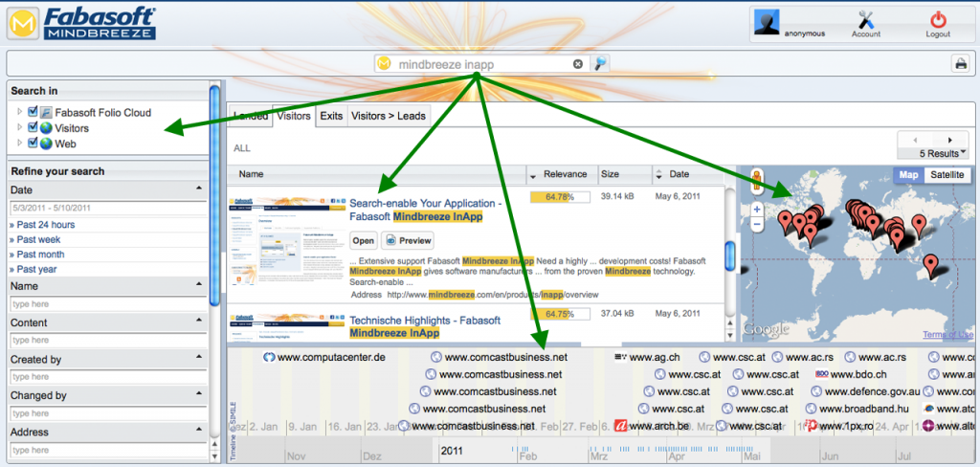Collapse the Name refine section
The width and height of the screenshot is (980, 467).
[x=199, y=284]
